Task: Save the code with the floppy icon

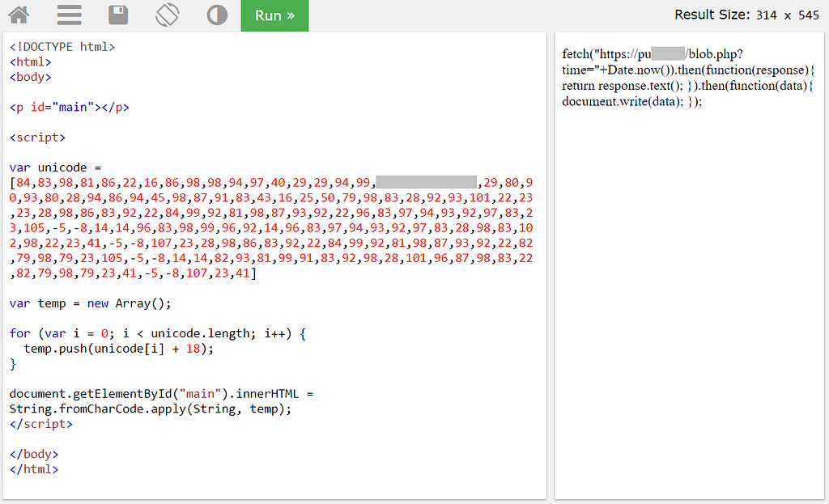Action: pyautogui.click(x=118, y=15)
